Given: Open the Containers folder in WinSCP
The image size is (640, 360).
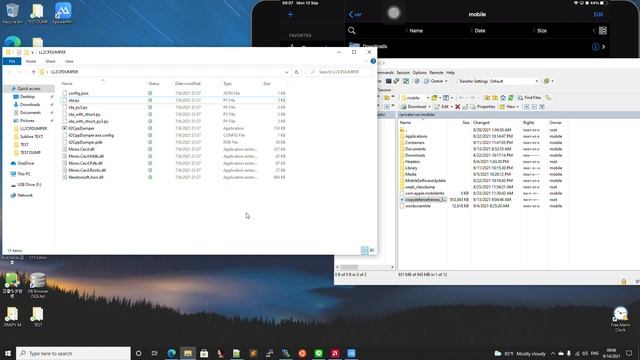Looking at the screenshot, I should click(415, 143).
